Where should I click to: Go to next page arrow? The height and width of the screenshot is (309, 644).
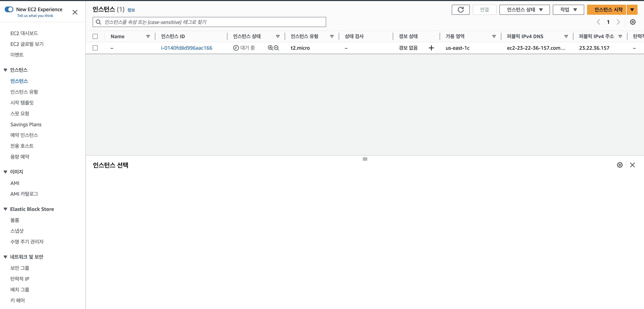pyautogui.click(x=618, y=22)
